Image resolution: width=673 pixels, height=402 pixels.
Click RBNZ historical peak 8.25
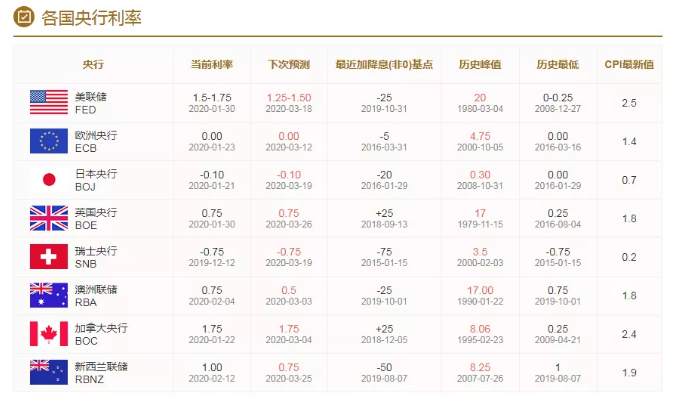click(480, 368)
